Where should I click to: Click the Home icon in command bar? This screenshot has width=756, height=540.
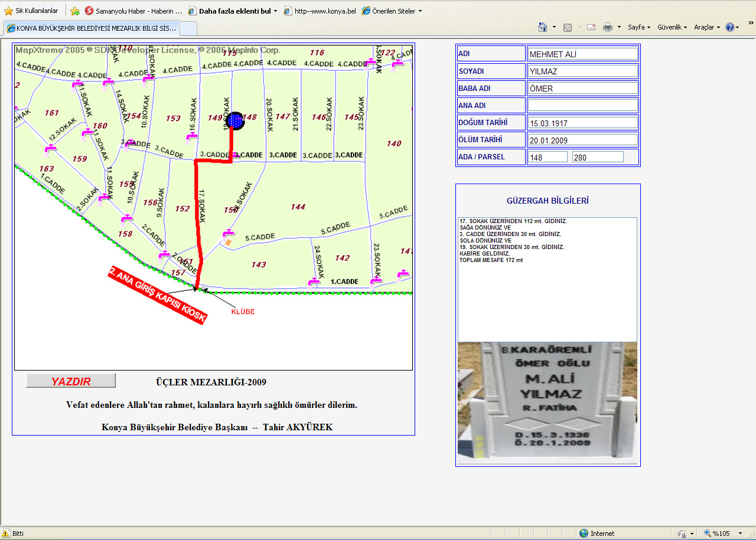tap(542, 27)
